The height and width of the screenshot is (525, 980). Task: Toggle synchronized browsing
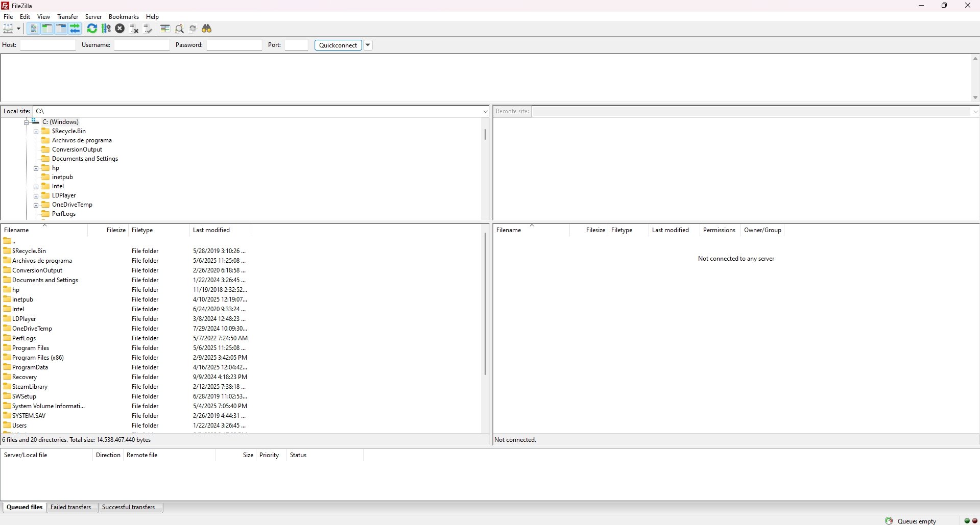click(193, 29)
